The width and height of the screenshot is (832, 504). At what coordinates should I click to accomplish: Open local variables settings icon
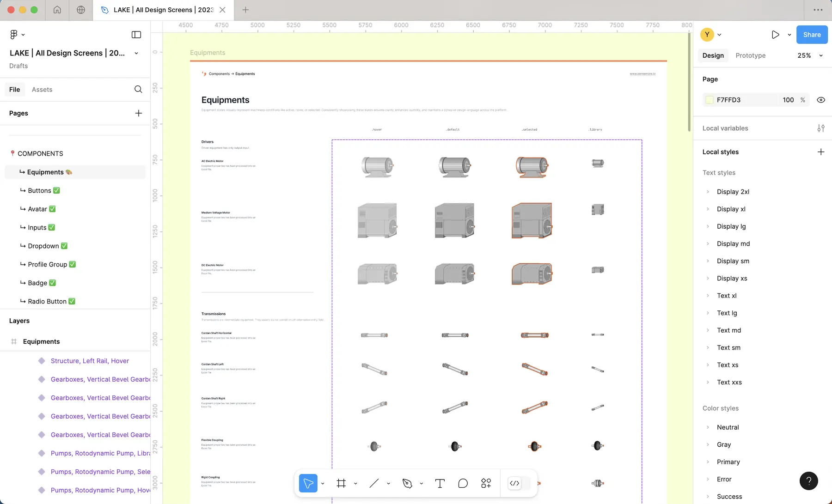(821, 128)
